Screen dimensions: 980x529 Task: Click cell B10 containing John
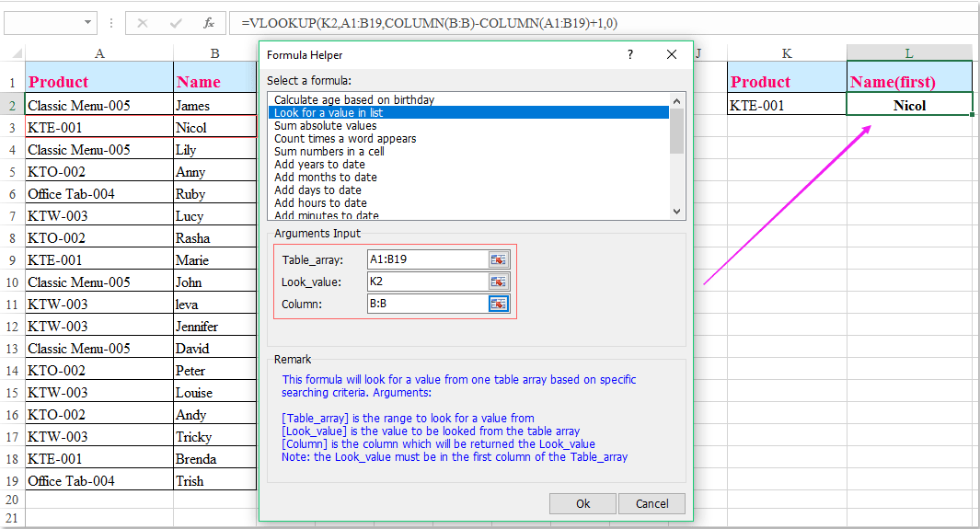(x=214, y=282)
